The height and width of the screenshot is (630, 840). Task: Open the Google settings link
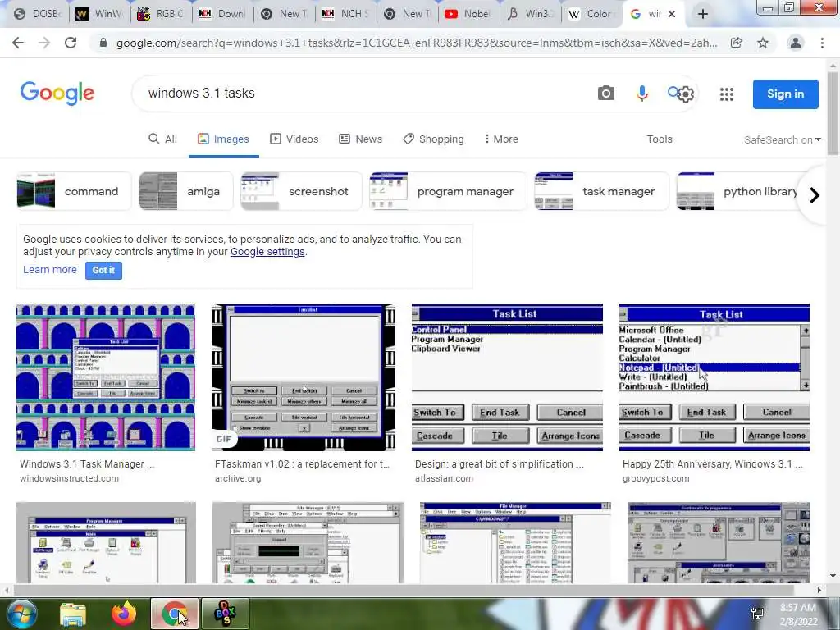click(267, 252)
